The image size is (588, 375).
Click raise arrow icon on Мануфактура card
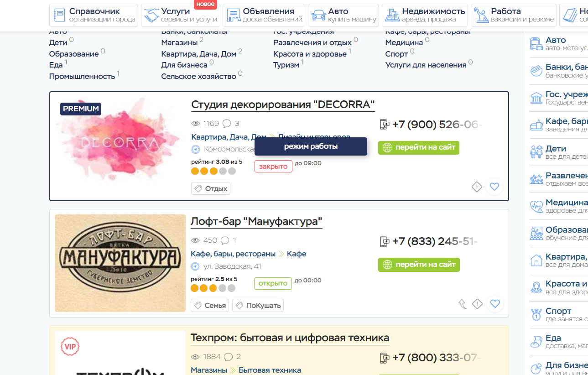pyautogui.click(x=463, y=304)
